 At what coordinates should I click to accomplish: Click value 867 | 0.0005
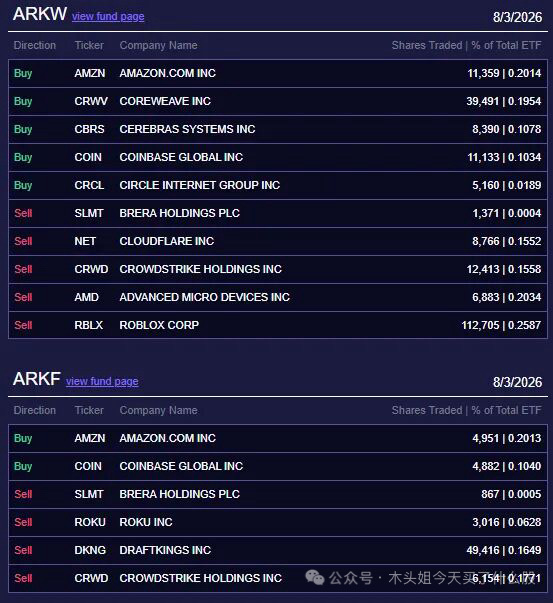511,494
